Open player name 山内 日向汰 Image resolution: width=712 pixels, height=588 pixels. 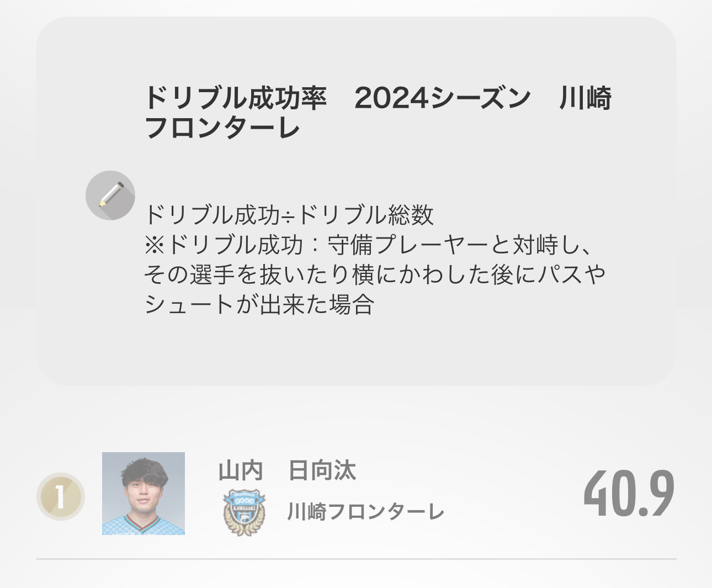[x=287, y=471]
